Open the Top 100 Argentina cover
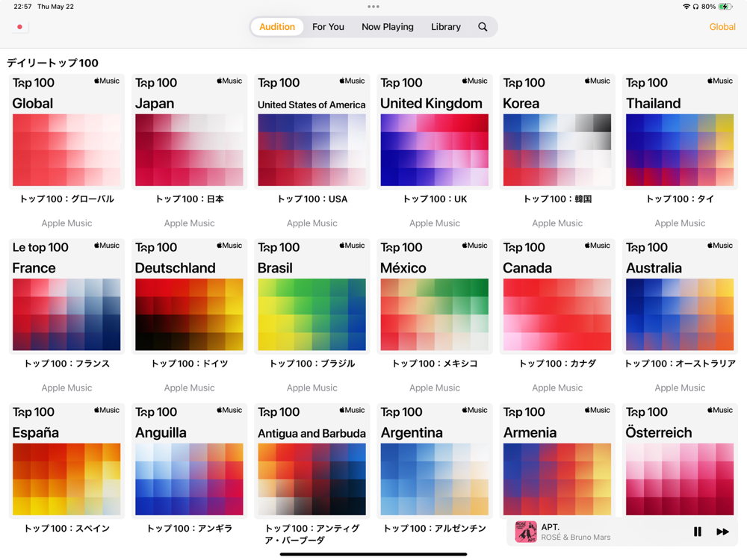This screenshot has width=747, height=560. coord(435,461)
